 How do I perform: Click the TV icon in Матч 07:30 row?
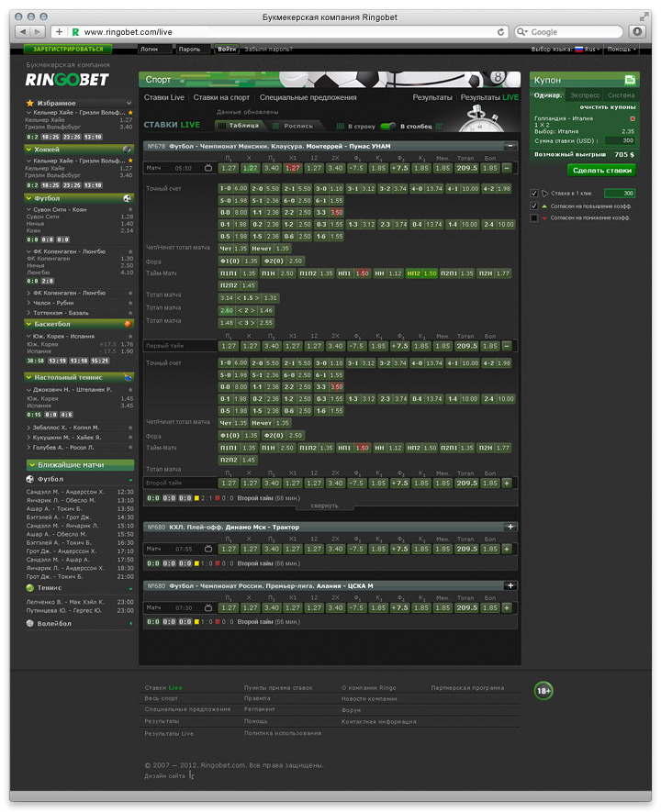pyautogui.click(x=208, y=607)
